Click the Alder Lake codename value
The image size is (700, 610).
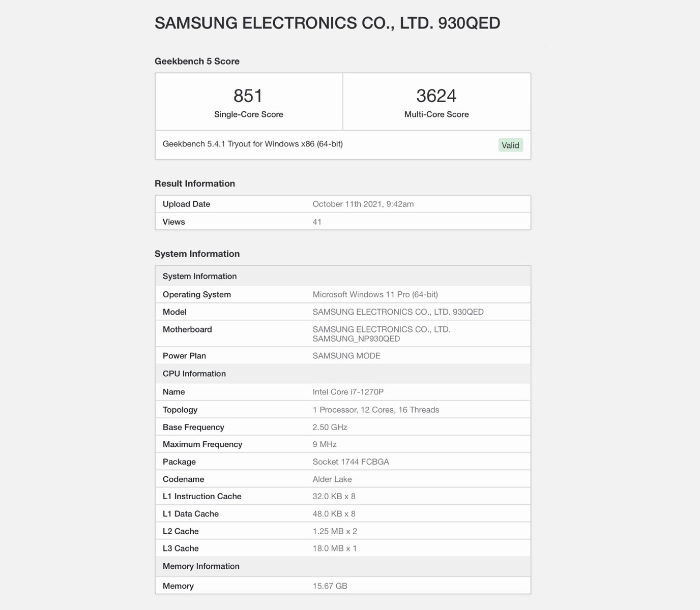(332, 479)
